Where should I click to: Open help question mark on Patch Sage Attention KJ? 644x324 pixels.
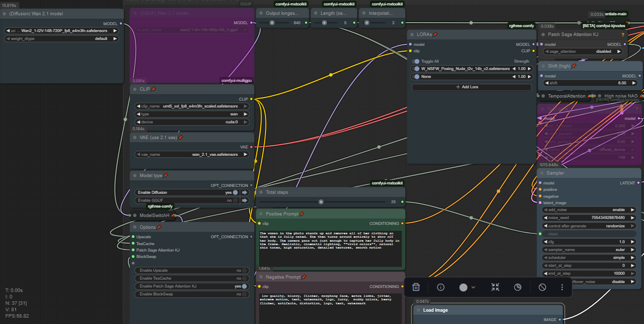click(623, 35)
